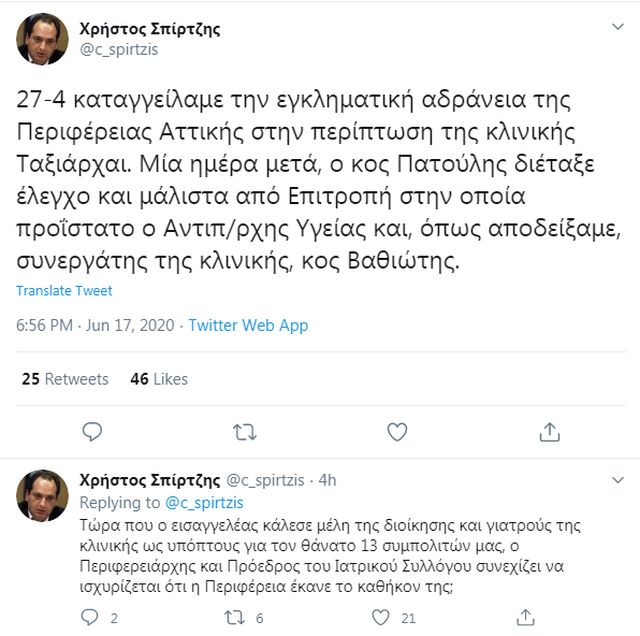
Task: Open Twitter Web App source link
Action: point(248,325)
